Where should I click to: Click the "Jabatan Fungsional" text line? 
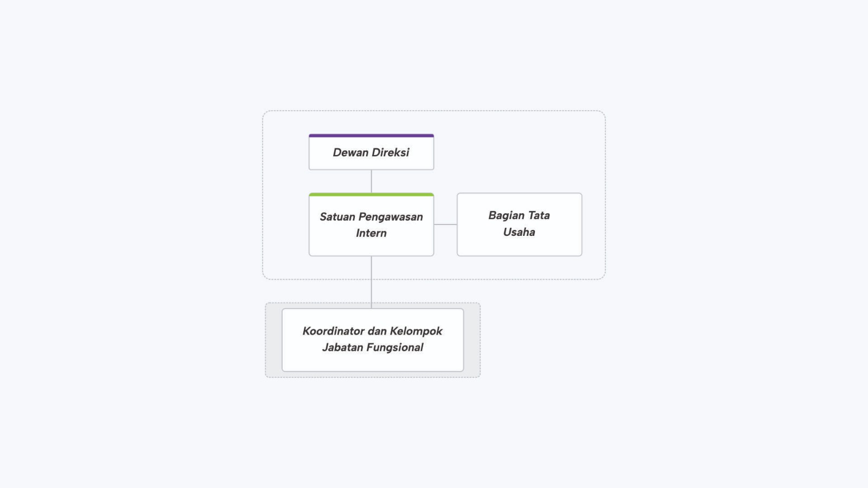coord(373,347)
